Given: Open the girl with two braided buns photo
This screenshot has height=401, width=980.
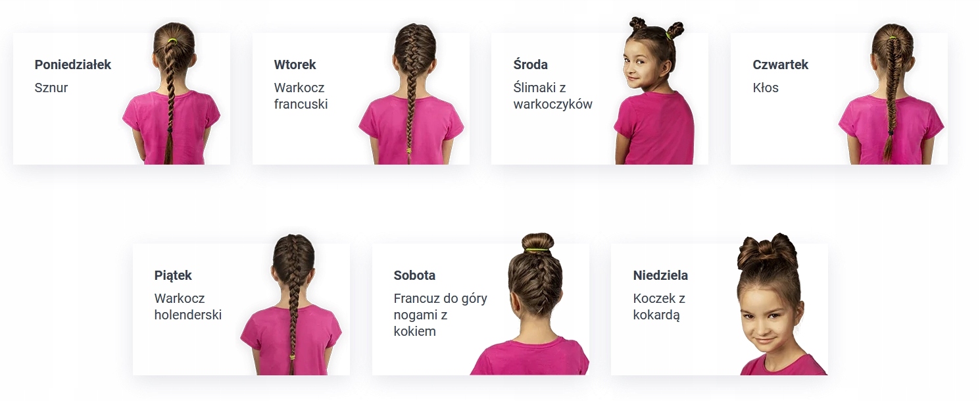Looking at the screenshot, I should 654,91.
